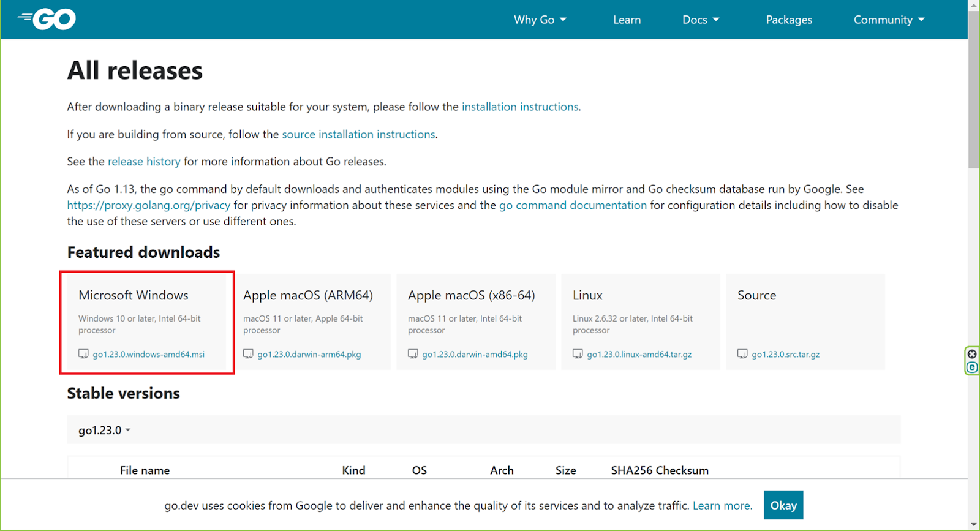The width and height of the screenshot is (980, 531).
Task: Click download icon beside go1.23.0.windows-amd64.msi
Action: coord(83,354)
